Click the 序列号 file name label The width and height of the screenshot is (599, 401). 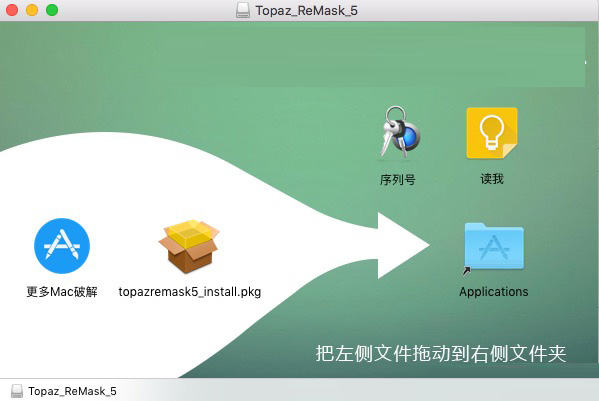click(x=397, y=179)
